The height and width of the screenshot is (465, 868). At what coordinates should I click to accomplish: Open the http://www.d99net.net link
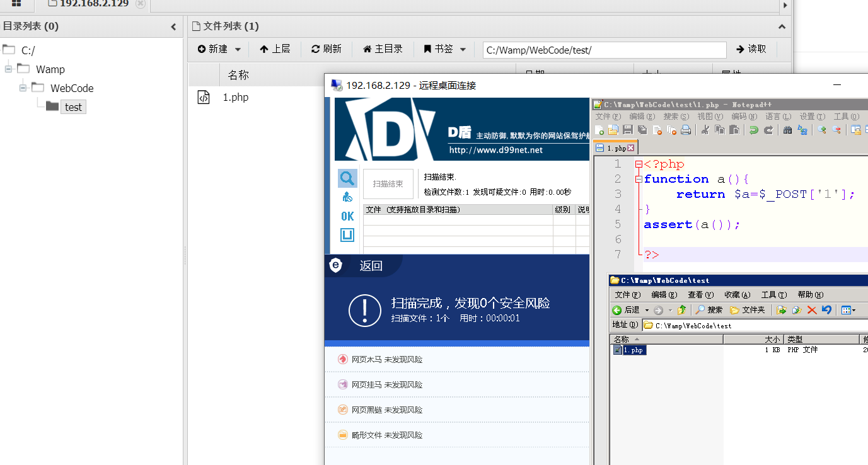tap(495, 150)
